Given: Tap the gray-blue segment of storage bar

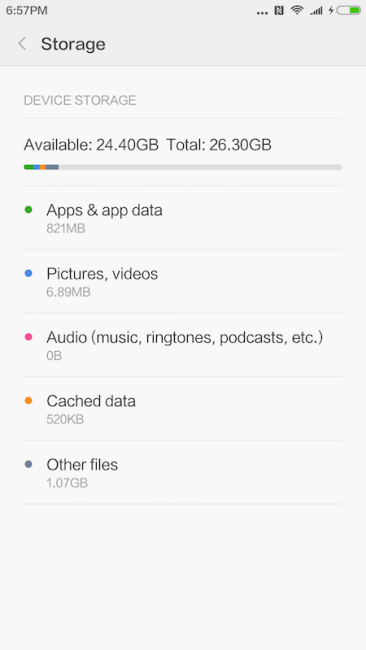Looking at the screenshot, I should (52, 167).
